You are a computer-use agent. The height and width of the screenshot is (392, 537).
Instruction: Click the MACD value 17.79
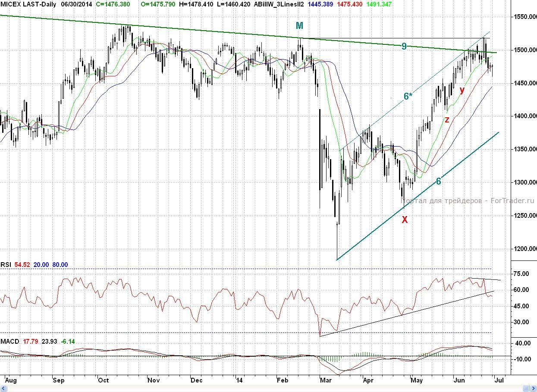click(31, 342)
